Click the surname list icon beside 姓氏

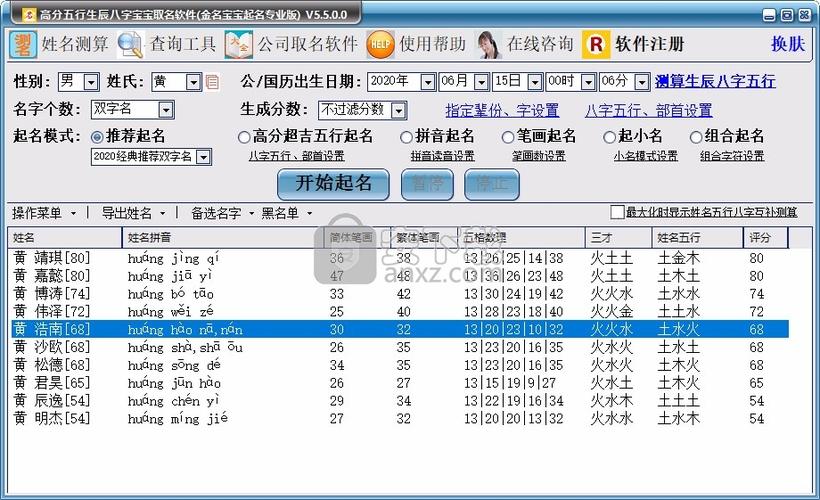tap(211, 82)
